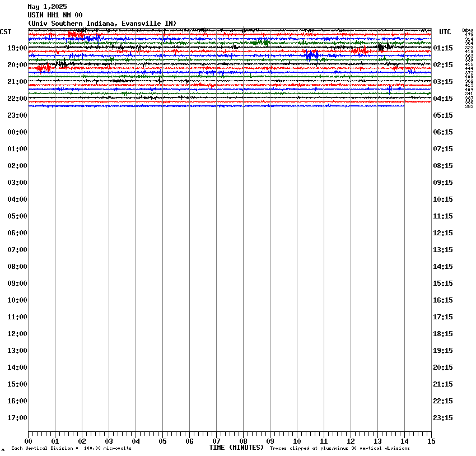The height and width of the screenshot is (456, 476).
Task: Click the 470 amplitude value at right
Action: point(469,35)
